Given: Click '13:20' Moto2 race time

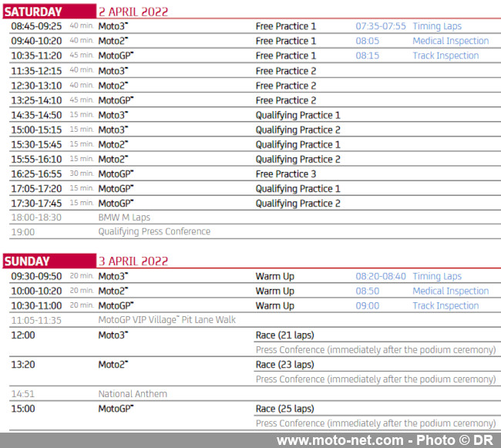Looking at the screenshot, I should click(x=23, y=365).
